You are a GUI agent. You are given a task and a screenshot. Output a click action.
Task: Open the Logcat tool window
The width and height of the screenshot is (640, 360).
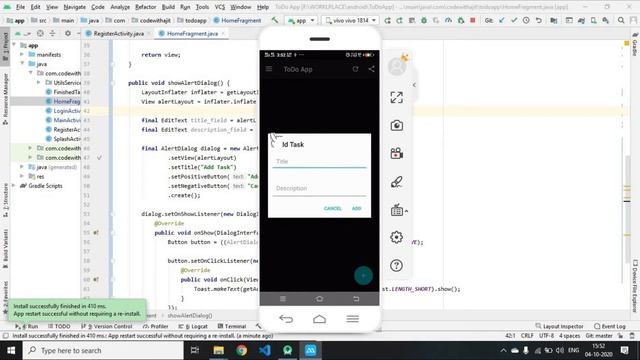[x=193, y=327]
